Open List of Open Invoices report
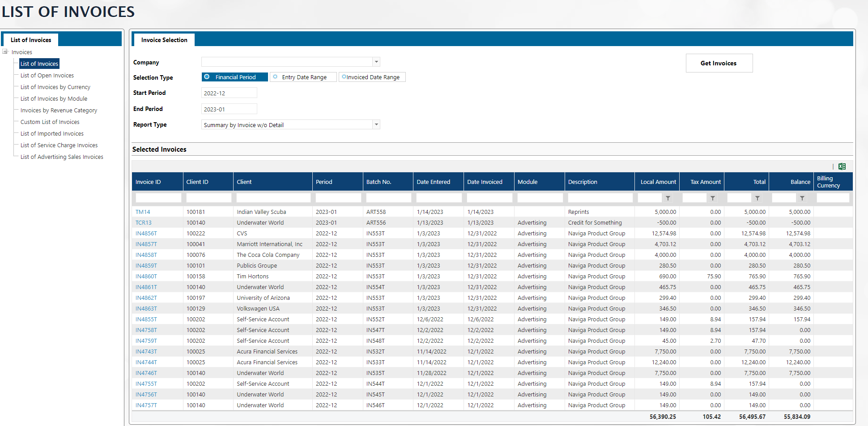Viewport: 868px width, 426px height. (47, 76)
